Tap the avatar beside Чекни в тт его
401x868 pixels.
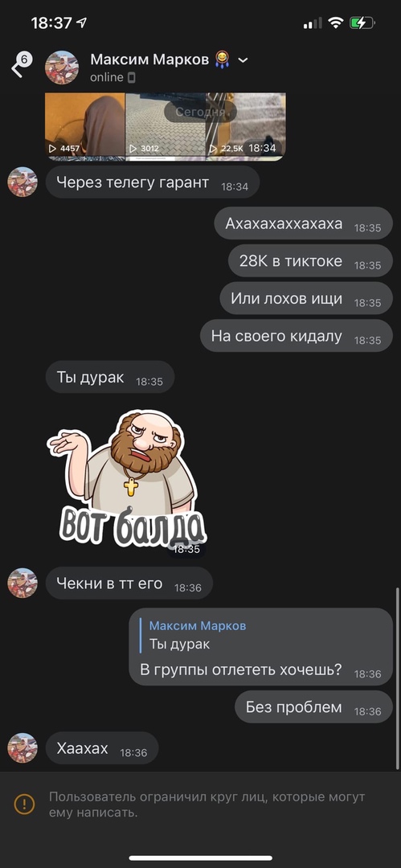click(23, 583)
